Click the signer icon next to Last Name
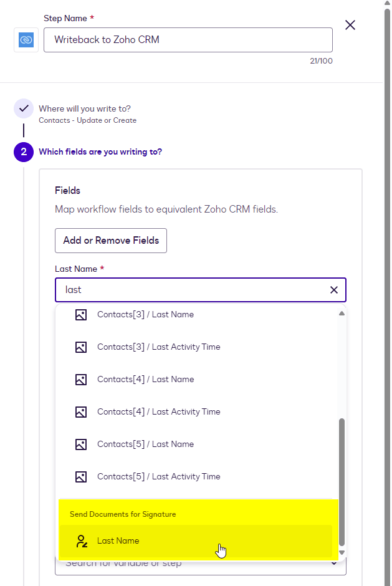The width and height of the screenshot is (392, 586). [80, 541]
